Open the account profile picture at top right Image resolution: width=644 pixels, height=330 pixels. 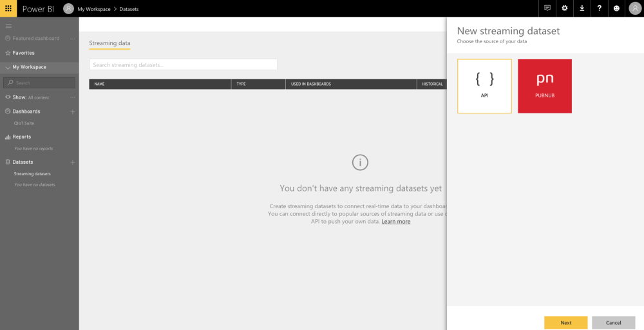click(635, 8)
